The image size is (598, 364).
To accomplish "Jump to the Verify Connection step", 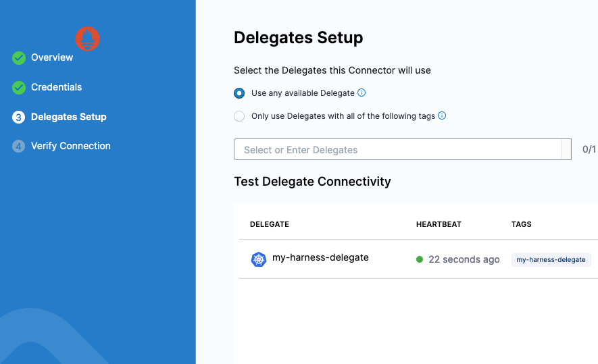I will click(70, 147).
